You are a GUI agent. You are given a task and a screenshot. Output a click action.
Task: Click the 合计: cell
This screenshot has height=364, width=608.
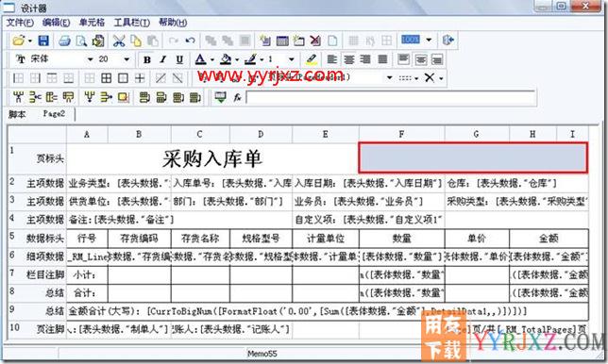click(87, 292)
